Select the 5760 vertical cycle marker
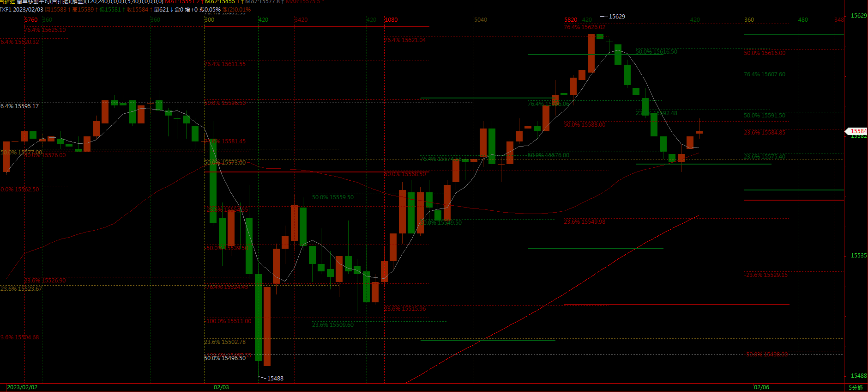This screenshot has width=868, height=392. tap(31, 20)
